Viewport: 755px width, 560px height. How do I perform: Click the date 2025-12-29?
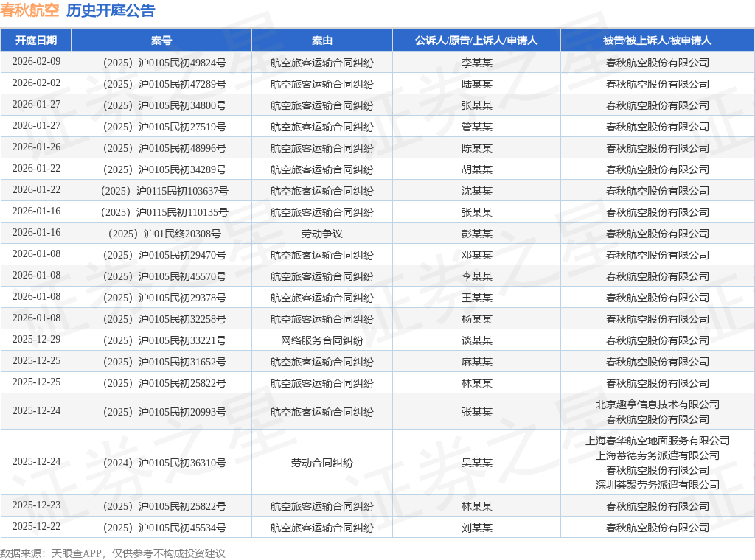coord(36,339)
